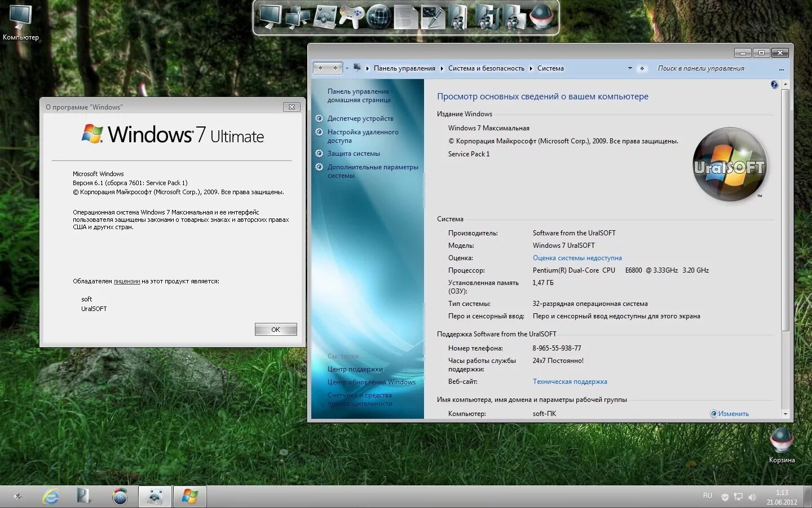Close the About Windows dialog
The width and height of the screenshot is (812, 508).
point(292,107)
